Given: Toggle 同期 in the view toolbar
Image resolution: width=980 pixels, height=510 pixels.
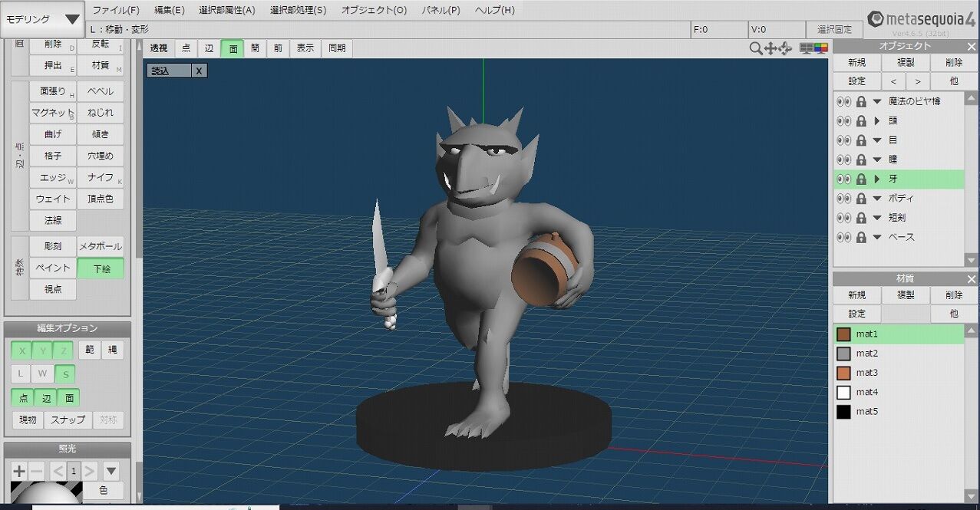Looking at the screenshot, I should [337, 48].
